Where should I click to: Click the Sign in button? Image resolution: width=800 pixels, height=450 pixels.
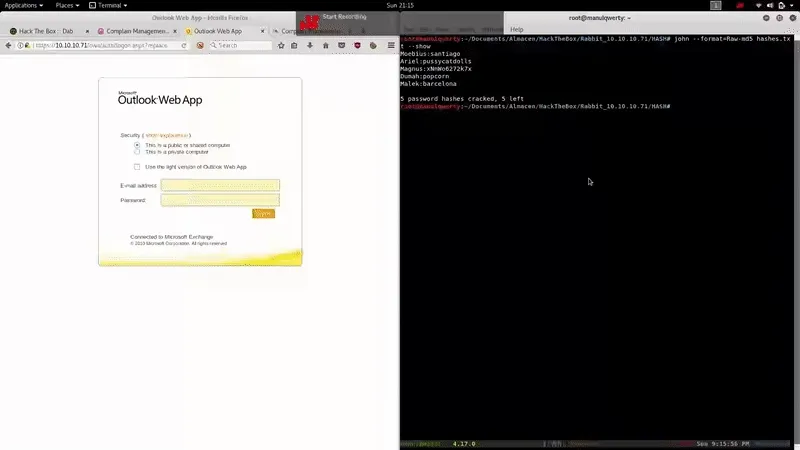263,214
